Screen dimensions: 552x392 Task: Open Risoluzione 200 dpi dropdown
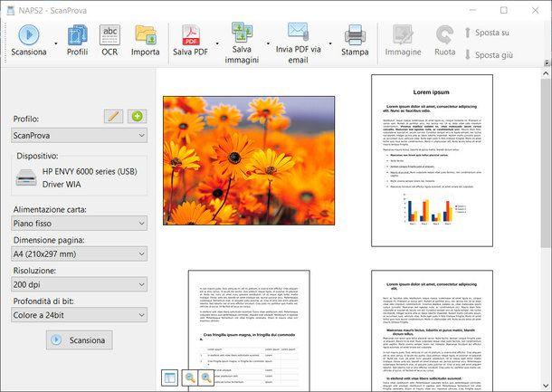pyautogui.click(x=80, y=284)
